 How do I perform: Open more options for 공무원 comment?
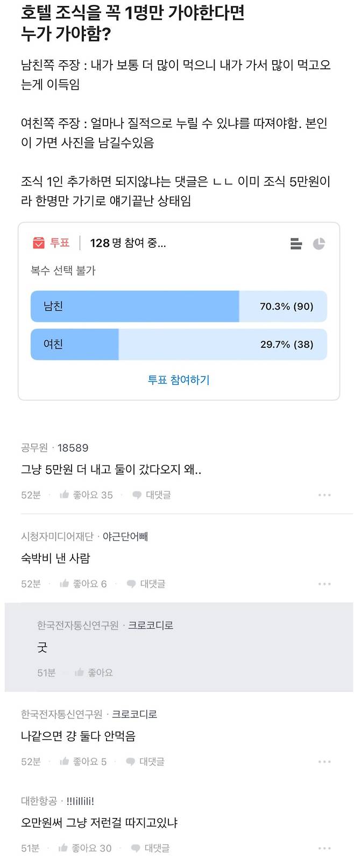(x=324, y=495)
